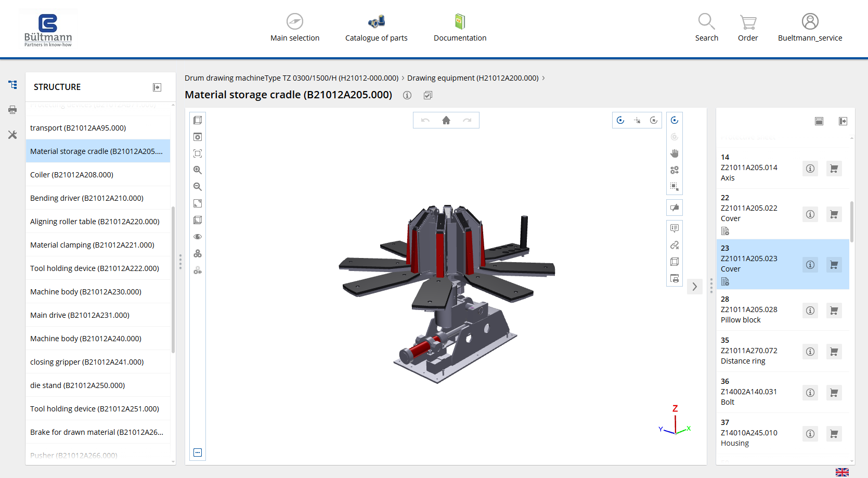Show info for part 14 Axis
Screen dimensions: 868x478
point(810,169)
